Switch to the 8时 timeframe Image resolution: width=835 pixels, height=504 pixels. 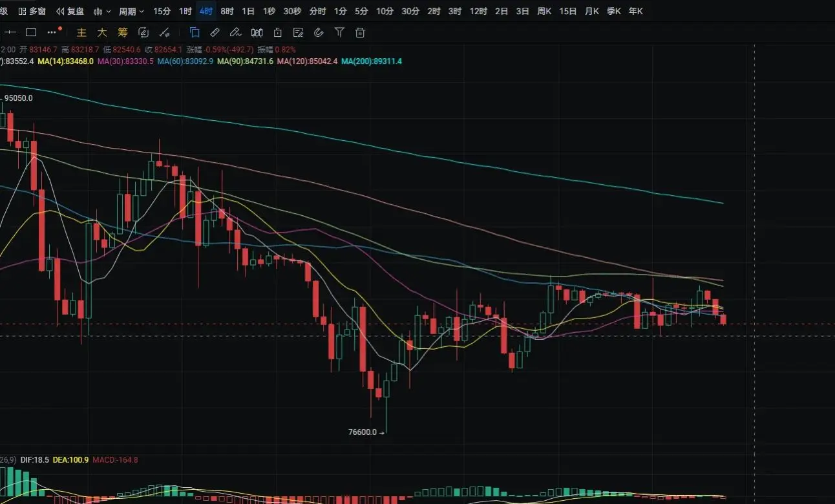[227, 12]
